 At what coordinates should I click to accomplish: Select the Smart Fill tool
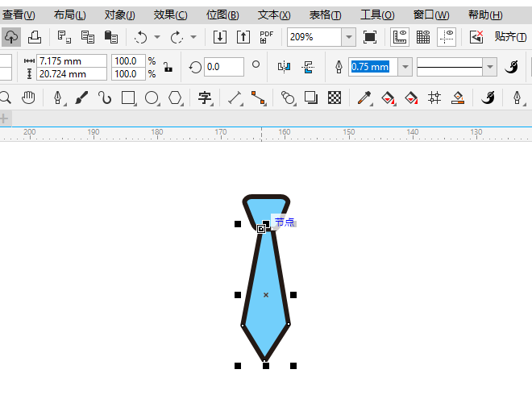point(411,98)
